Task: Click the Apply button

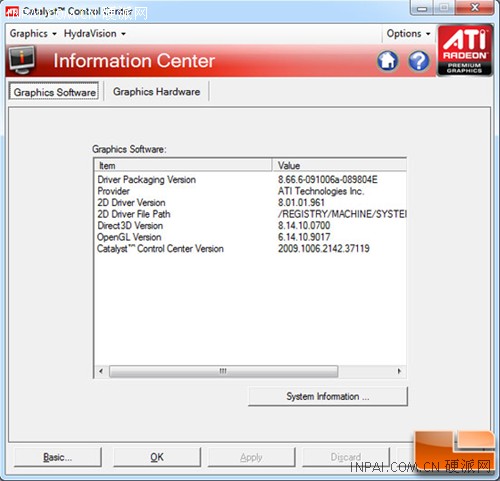Action: coord(251,457)
